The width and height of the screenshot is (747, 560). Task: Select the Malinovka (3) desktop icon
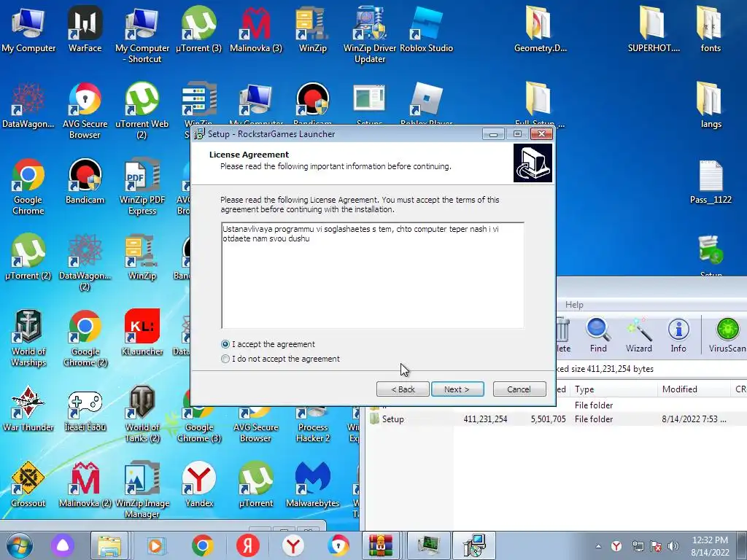(x=256, y=30)
